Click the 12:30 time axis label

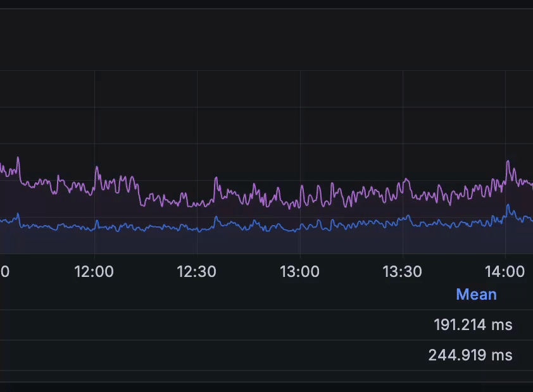[196, 271]
